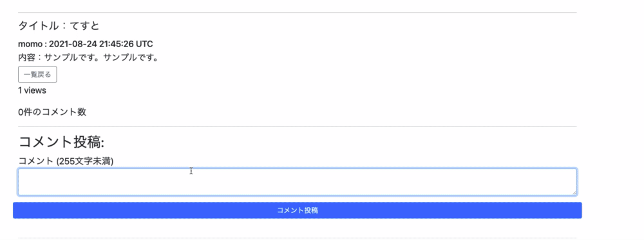Click the second サンプルです。 sentence
Screen dimensions: 644x240
[131, 57]
